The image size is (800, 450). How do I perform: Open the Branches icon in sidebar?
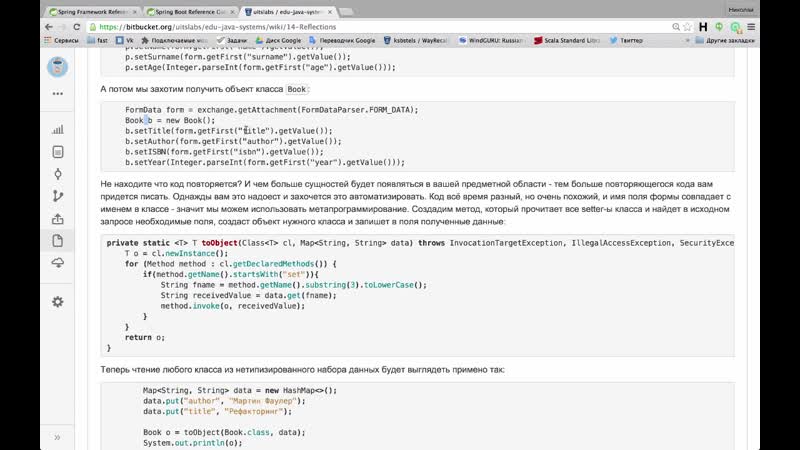tap(58, 196)
